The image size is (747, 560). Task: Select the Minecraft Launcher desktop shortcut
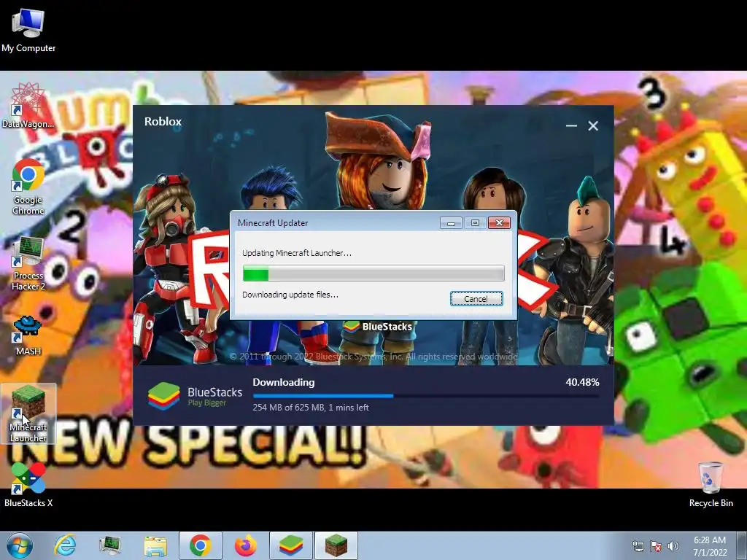[x=28, y=413]
